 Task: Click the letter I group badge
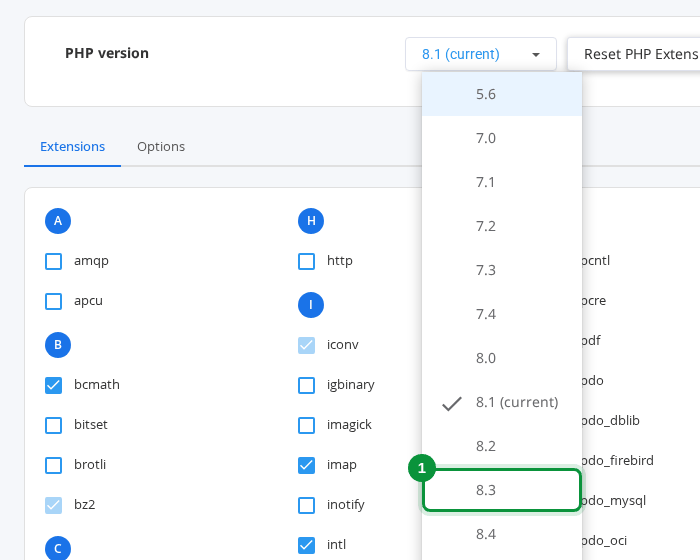(x=311, y=305)
